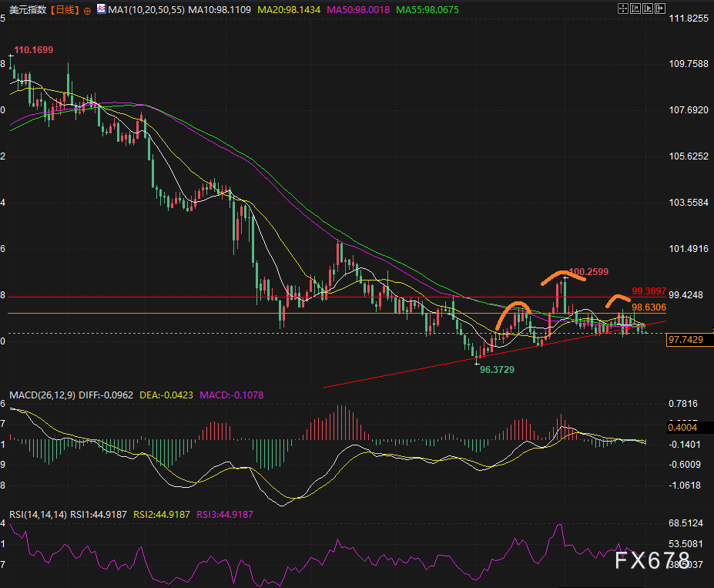Click the orange plus circle beside 日线
Image resolution: width=714 pixels, height=588 pixels.
coord(86,10)
